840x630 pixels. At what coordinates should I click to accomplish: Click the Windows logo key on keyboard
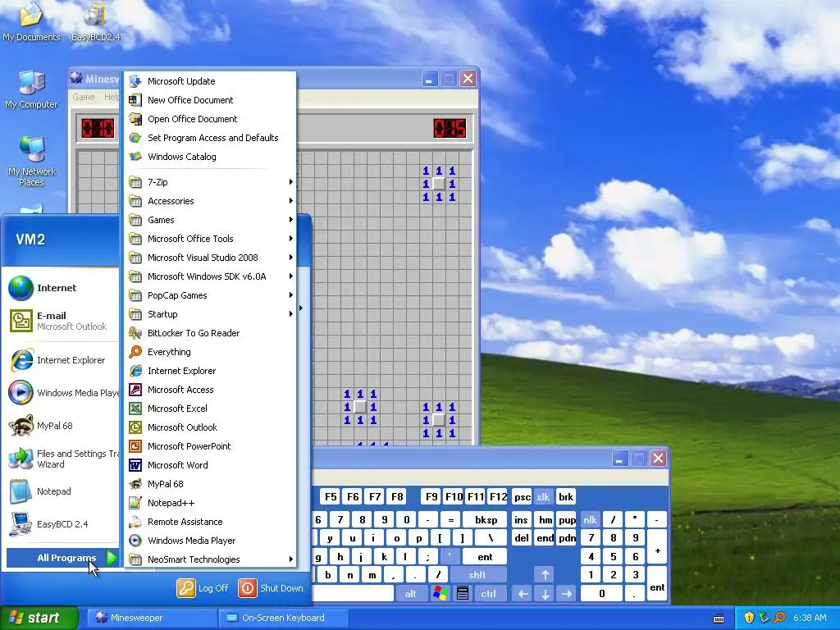[441, 594]
